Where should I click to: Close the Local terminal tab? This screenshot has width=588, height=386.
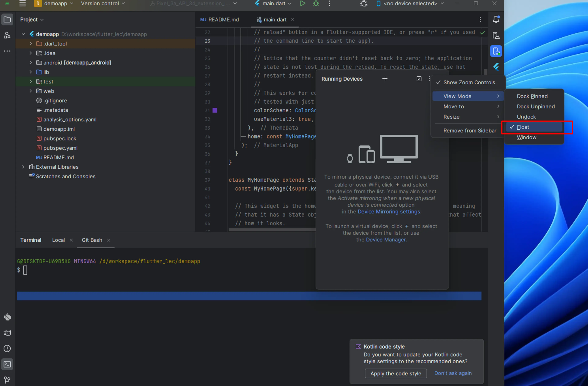[71, 240]
